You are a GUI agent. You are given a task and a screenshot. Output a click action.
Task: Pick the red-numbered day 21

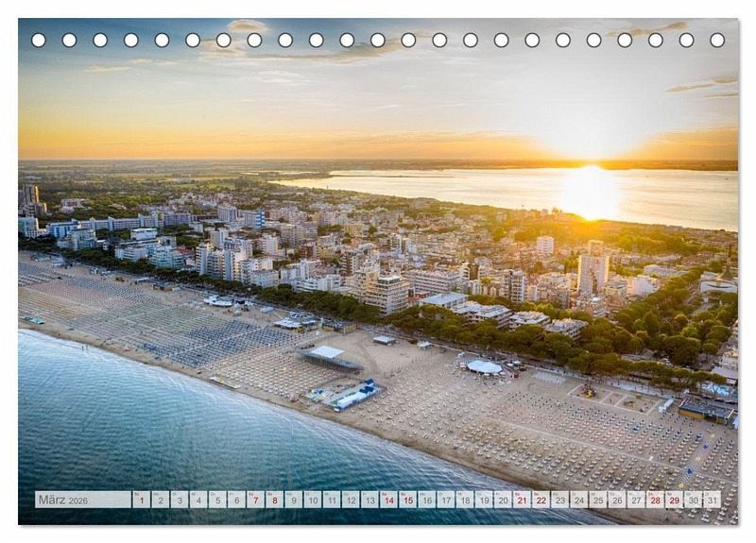click(x=522, y=500)
